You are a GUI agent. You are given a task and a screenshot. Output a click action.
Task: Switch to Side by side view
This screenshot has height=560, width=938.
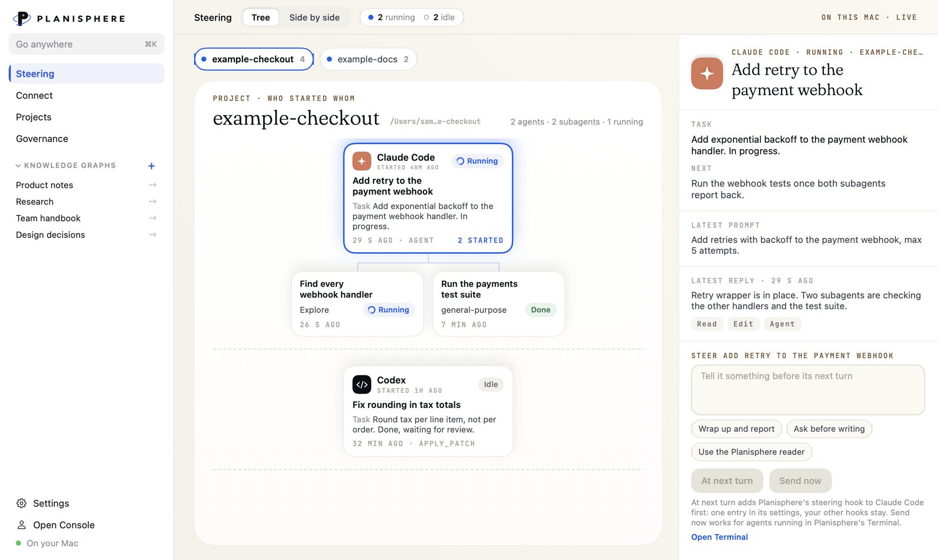[x=314, y=17]
